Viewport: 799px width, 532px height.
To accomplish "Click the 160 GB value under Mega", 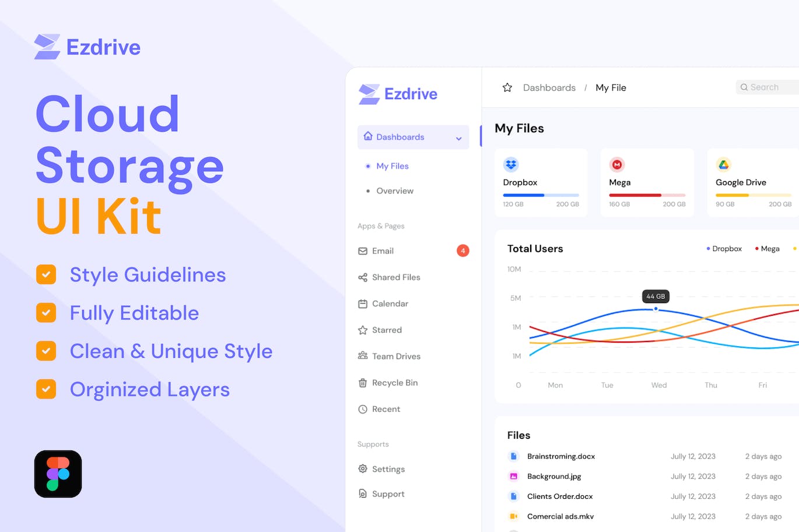I will coord(619,205).
